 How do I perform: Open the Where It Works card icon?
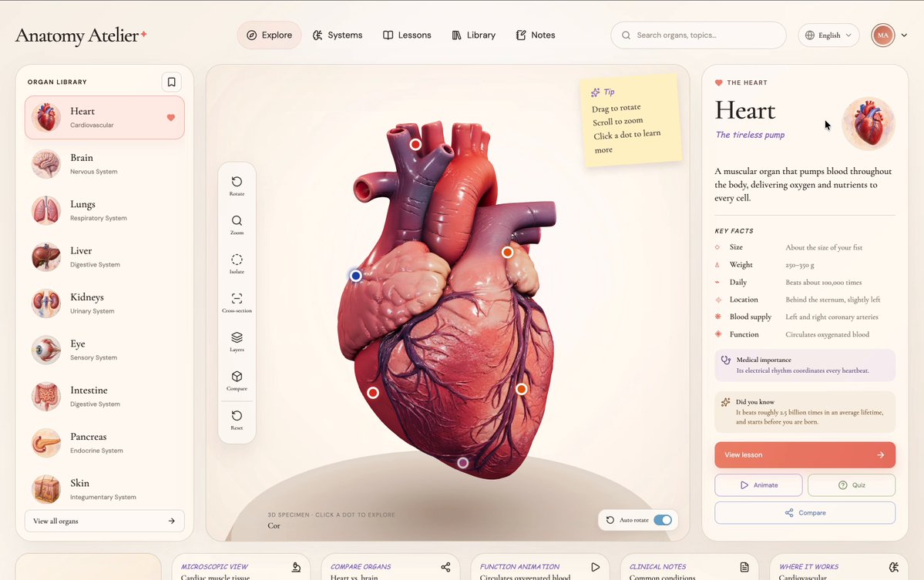(x=894, y=567)
